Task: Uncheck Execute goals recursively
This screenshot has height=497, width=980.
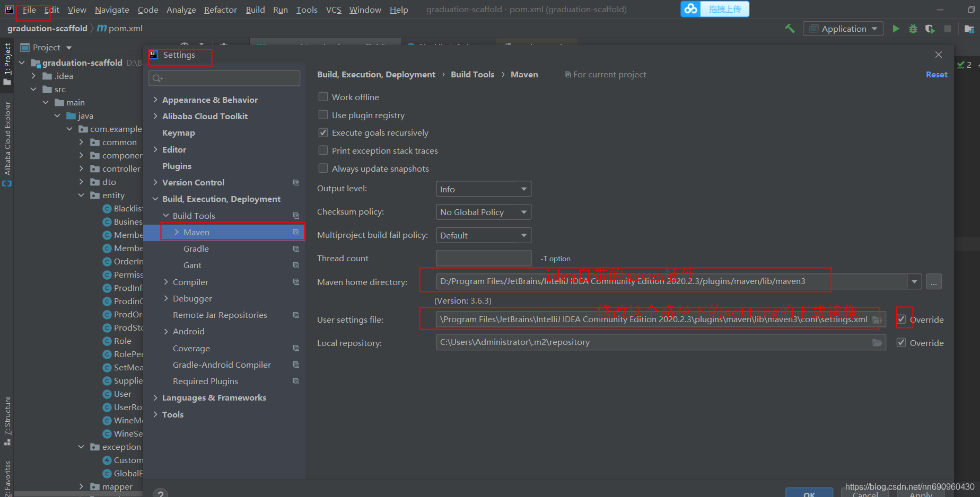Action: (323, 132)
